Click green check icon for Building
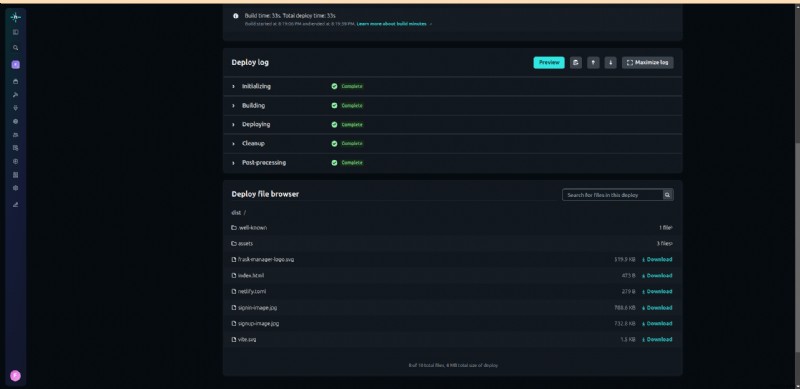This screenshot has width=800, height=389. [x=334, y=106]
